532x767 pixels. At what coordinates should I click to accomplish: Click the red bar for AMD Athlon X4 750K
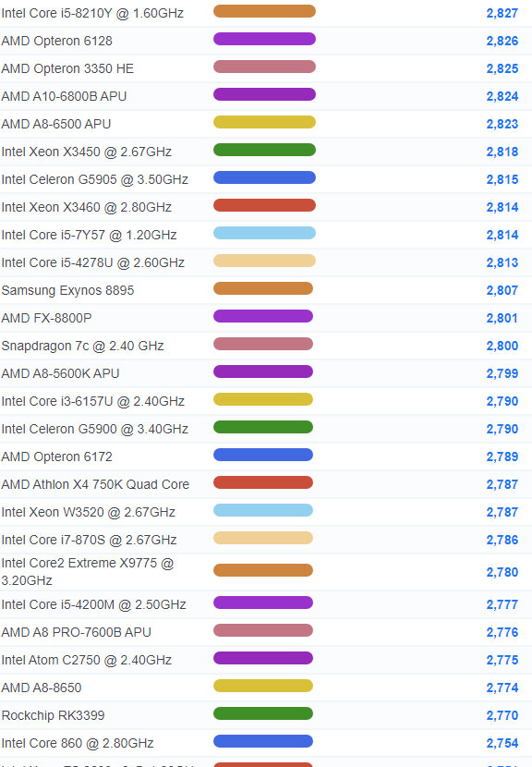coord(263,482)
